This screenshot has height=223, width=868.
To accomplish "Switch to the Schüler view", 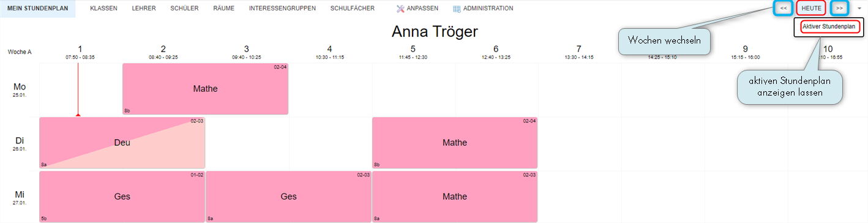I will 184,9.
